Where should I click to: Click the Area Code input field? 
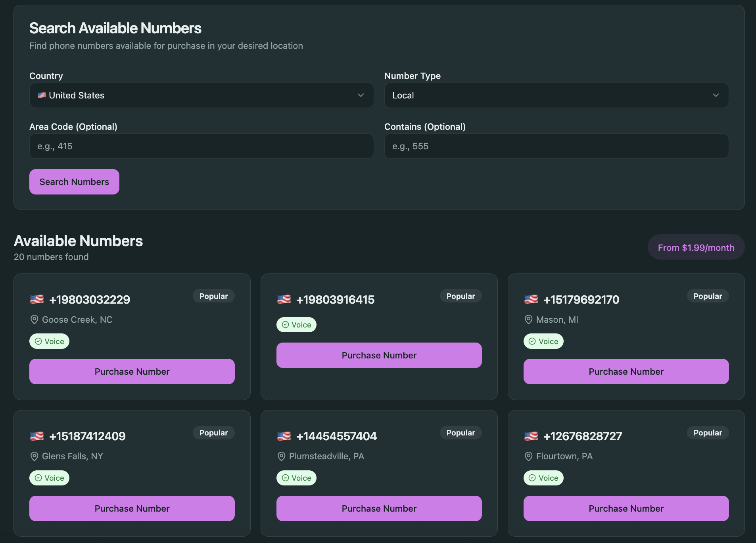[x=201, y=146]
